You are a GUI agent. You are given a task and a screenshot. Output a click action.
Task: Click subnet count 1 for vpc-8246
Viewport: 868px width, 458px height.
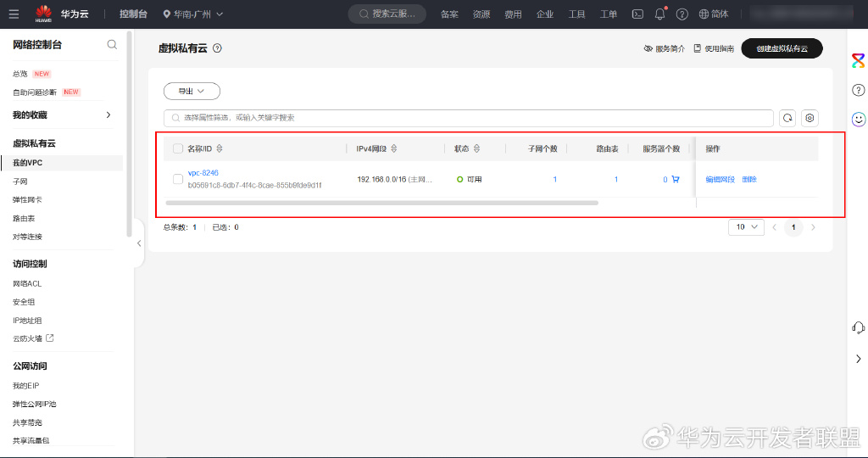coord(554,179)
